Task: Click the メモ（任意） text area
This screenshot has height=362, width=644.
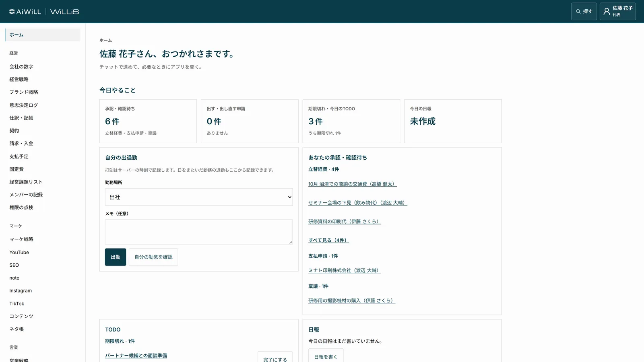Action: [199, 232]
